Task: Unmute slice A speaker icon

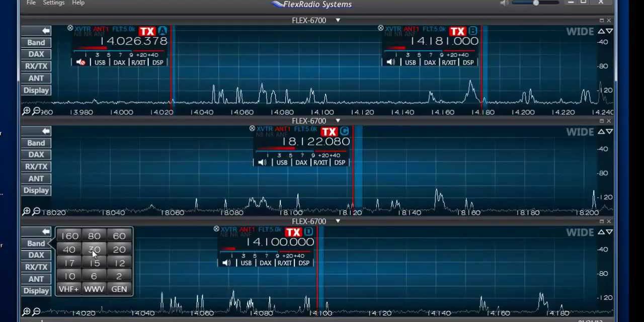Action: coord(81,62)
